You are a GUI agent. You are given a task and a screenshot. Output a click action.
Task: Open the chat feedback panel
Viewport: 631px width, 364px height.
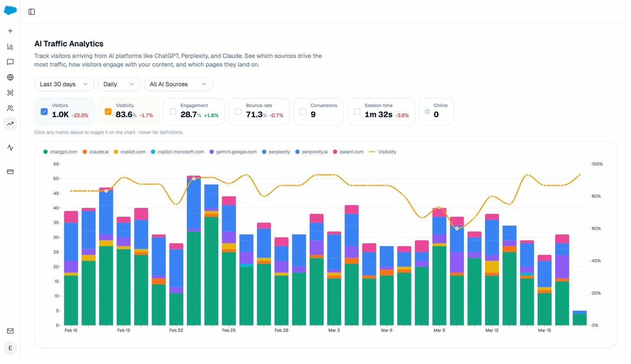tap(10, 62)
